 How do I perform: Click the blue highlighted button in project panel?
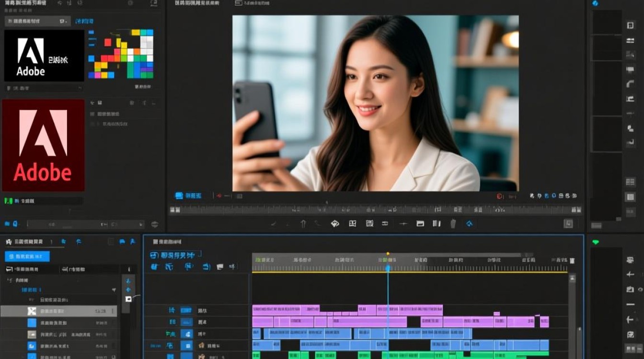(27, 257)
